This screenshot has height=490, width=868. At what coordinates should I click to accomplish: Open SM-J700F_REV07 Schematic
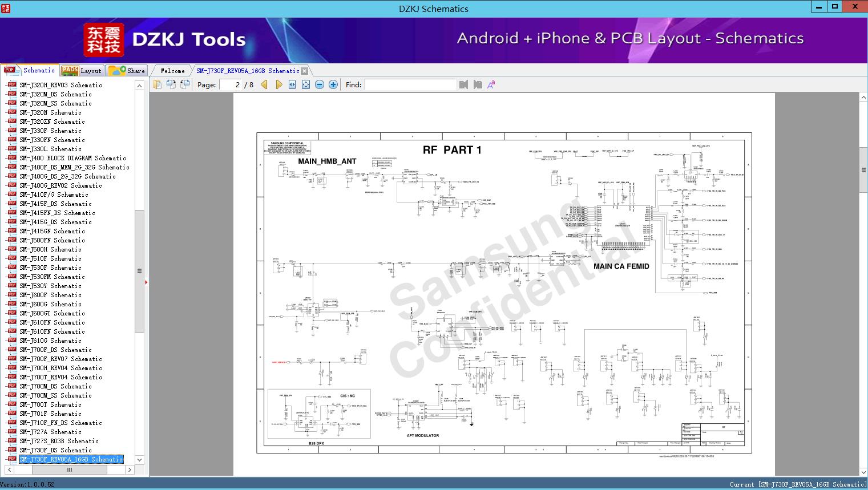(x=60, y=359)
